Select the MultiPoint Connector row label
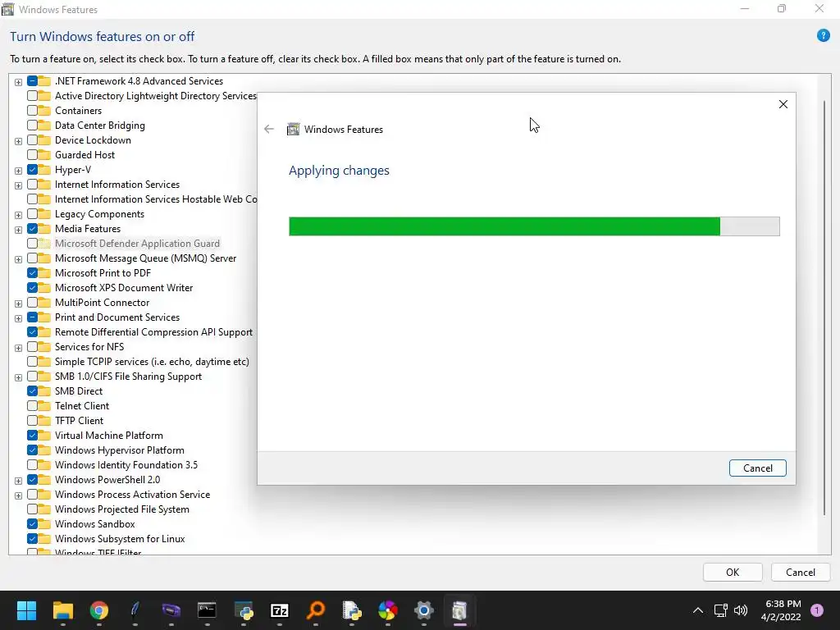The image size is (840, 630). (x=102, y=303)
